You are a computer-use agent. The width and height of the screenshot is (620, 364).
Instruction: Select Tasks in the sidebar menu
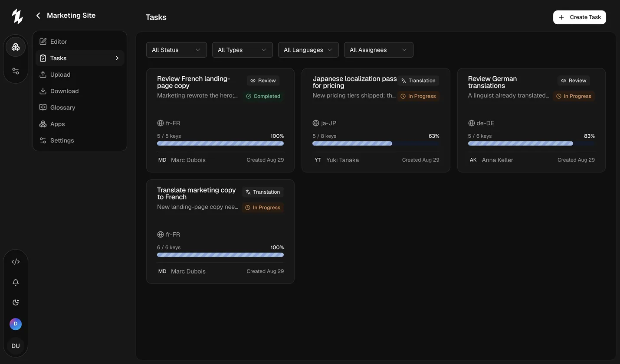click(80, 58)
